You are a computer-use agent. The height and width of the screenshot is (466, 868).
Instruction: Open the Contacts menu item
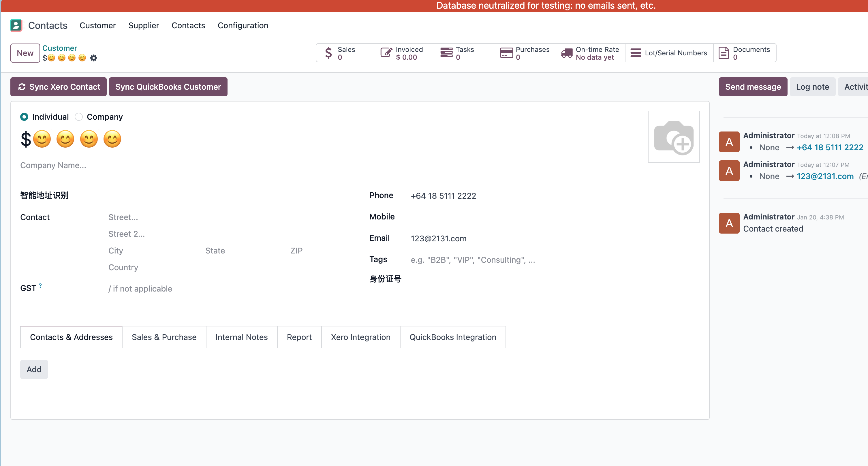point(188,26)
